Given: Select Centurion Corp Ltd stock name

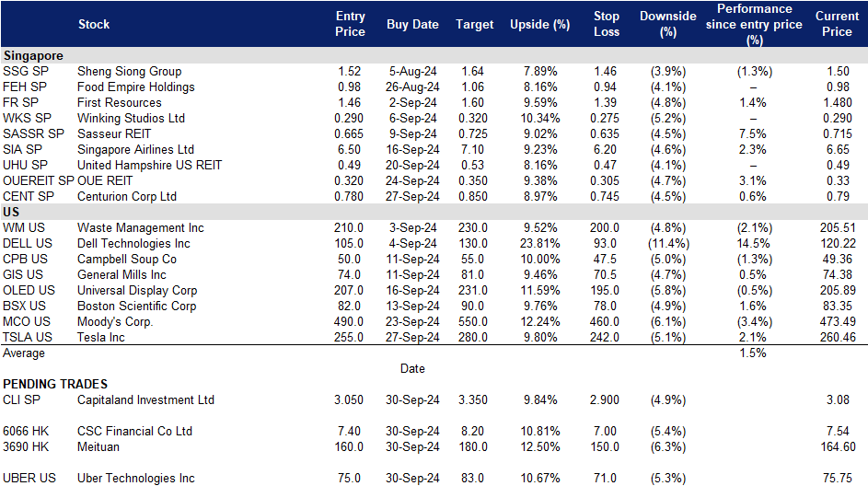Looking at the screenshot, I should point(127,196).
